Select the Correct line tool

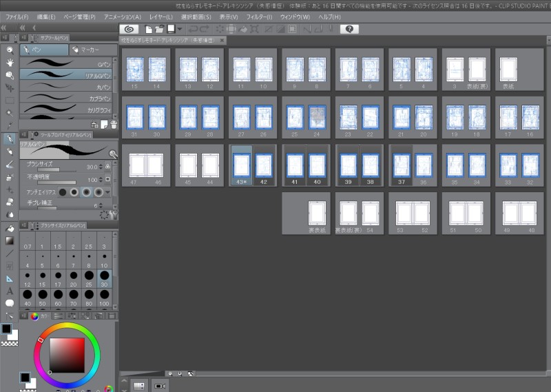(x=10, y=316)
